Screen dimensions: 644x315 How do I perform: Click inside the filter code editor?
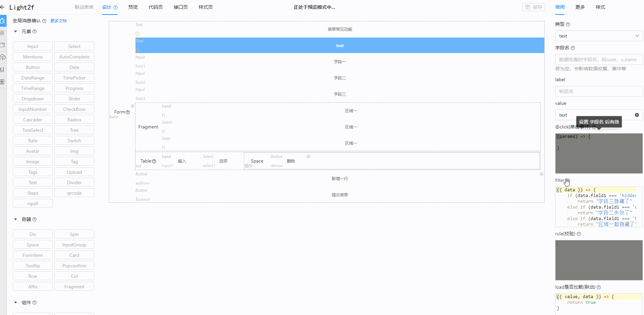[x=599, y=207]
